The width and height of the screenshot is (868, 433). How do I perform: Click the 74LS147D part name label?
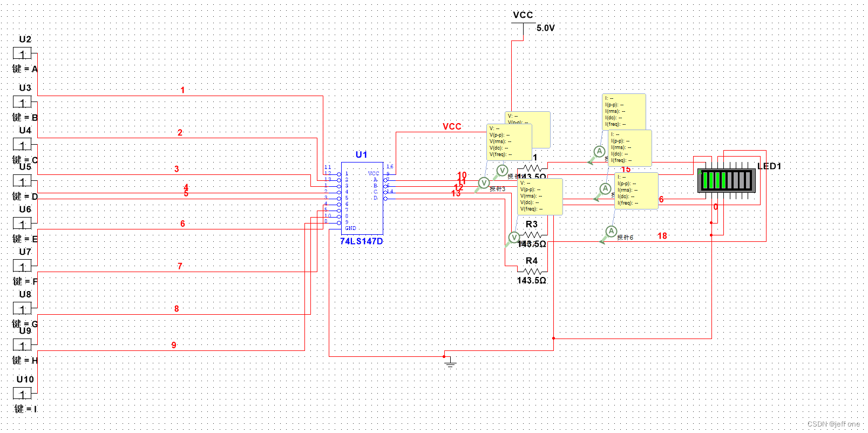(x=362, y=241)
